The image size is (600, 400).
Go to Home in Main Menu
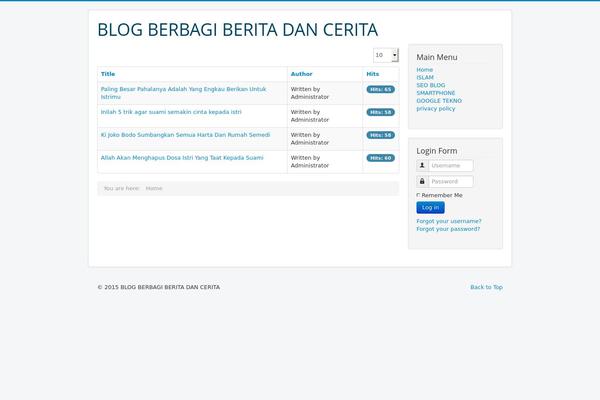tap(424, 70)
